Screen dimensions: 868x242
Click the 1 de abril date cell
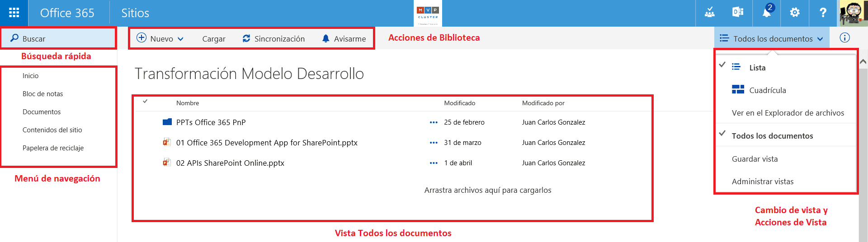[458, 163]
